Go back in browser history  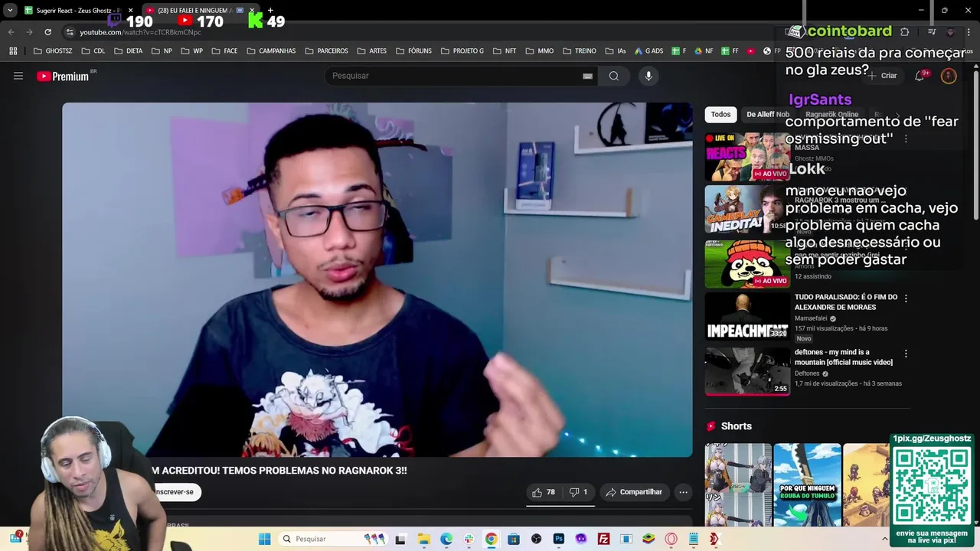coord(11,32)
